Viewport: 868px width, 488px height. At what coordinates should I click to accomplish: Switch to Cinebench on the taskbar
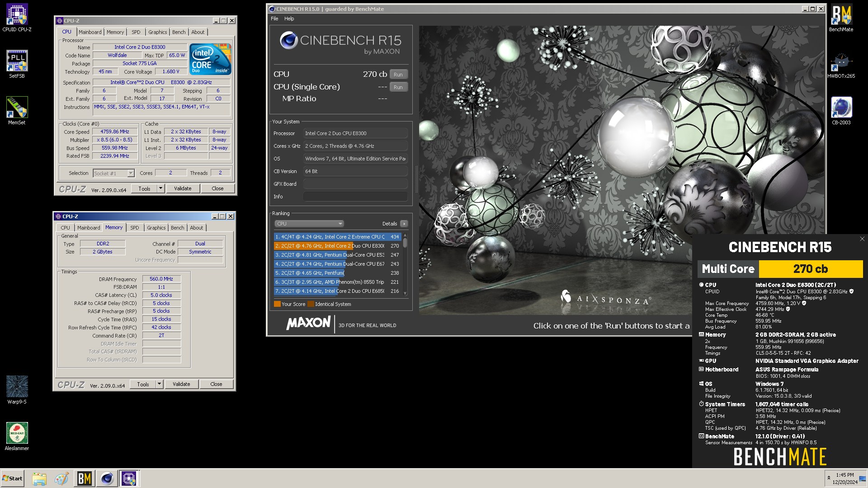[x=107, y=479]
